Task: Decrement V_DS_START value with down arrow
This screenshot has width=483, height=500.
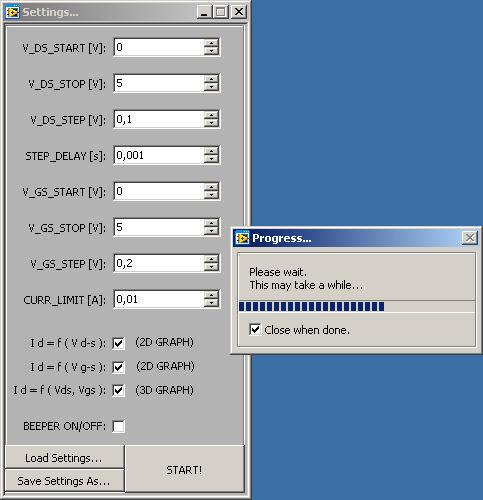Action: coord(211,51)
